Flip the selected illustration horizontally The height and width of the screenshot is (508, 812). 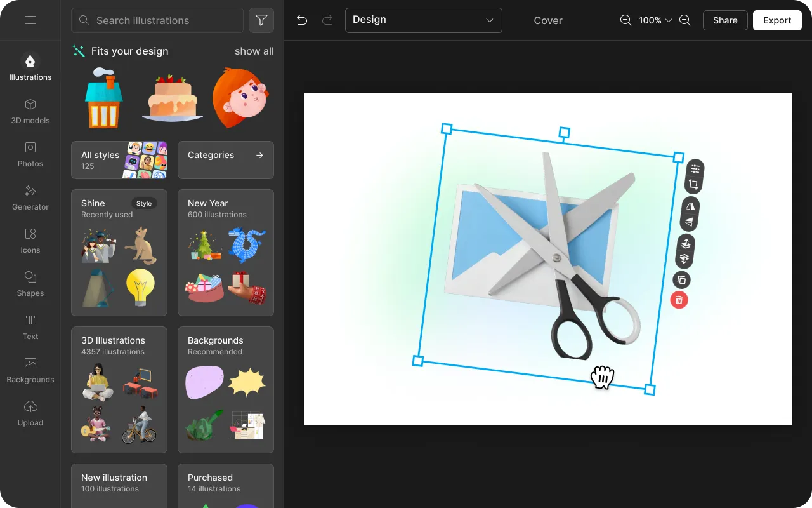pos(690,206)
